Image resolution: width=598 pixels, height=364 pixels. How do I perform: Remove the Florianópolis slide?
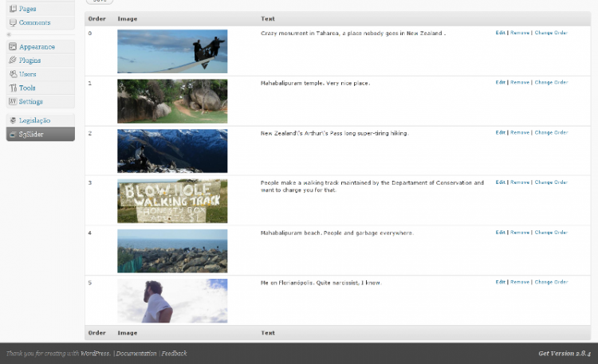520,282
